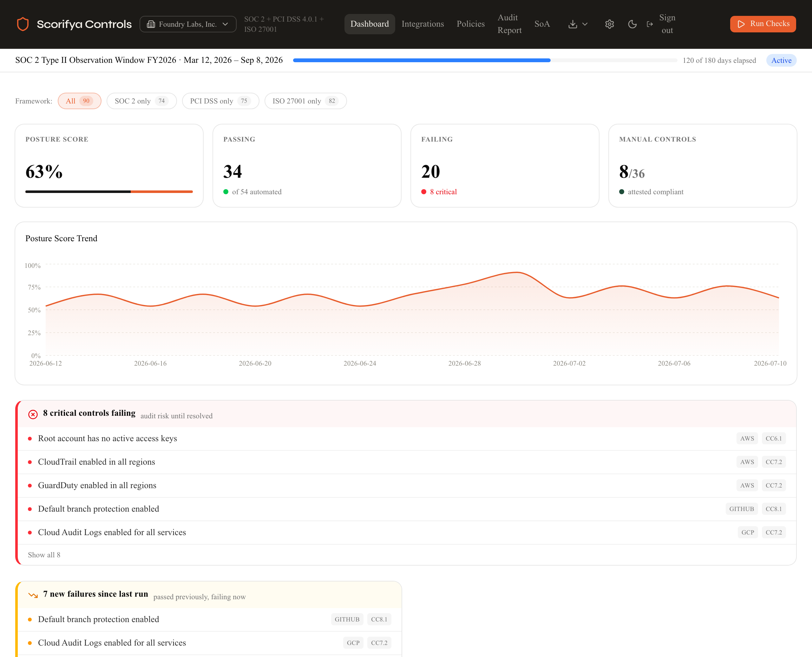This screenshot has width=812, height=657.
Task: Click the '8 critical controls failing' heading
Action: pyautogui.click(x=89, y=413)
